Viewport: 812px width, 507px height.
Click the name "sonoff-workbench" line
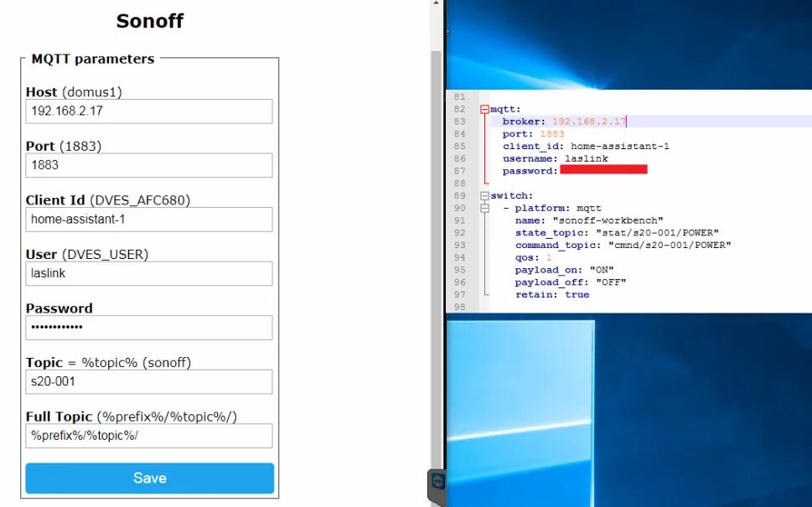(x=589, y=220)
